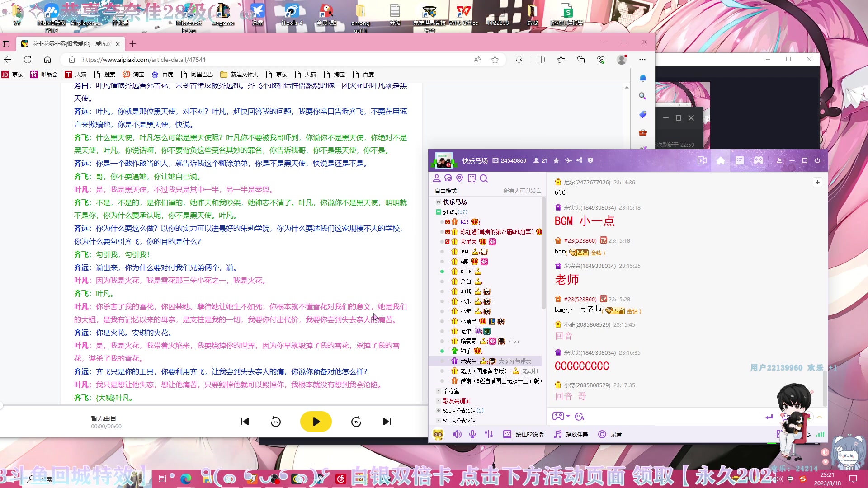Click the 按住F2说话 push-to-talk option

click(524, 435)
